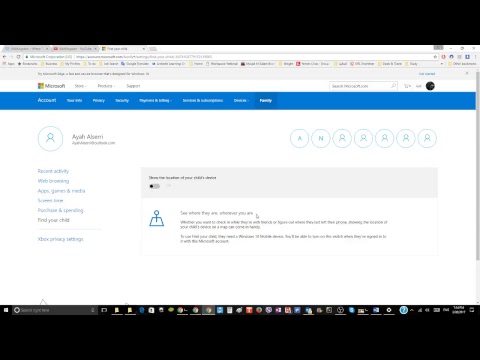Go to Apps, games & media

click(x=61, y=191)
